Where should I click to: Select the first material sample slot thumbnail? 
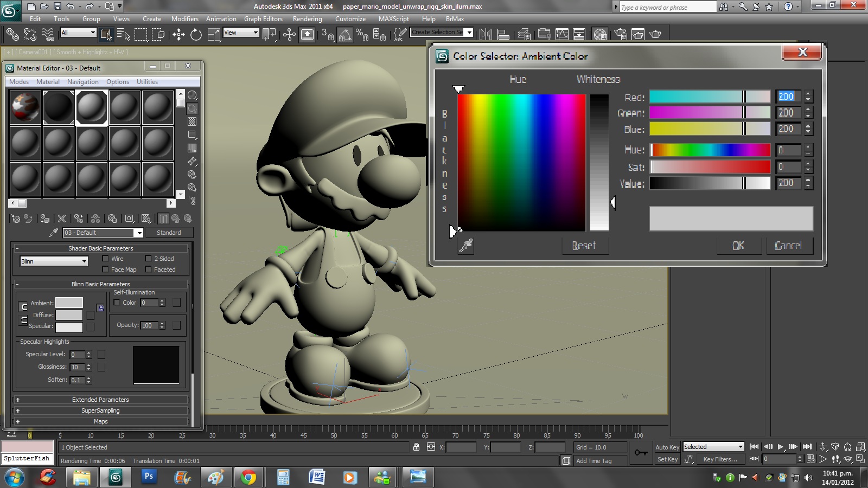click(25, 107)
